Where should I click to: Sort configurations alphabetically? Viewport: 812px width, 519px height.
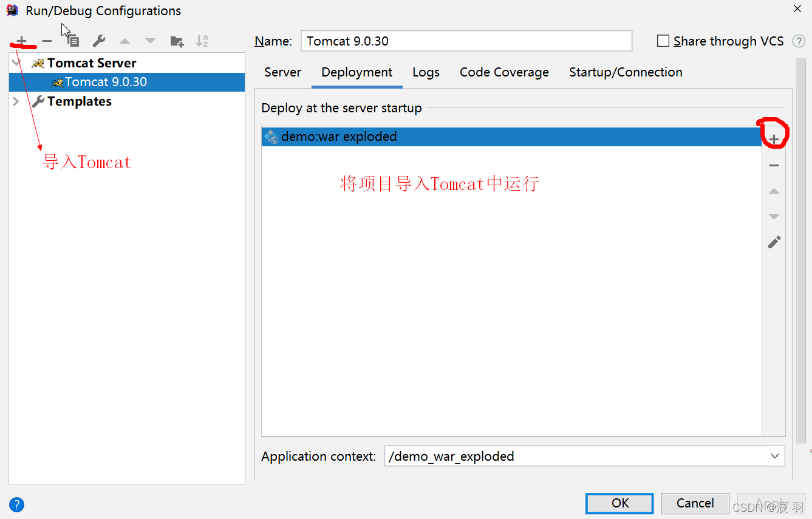pyautogui.click(x=202, y=41)
